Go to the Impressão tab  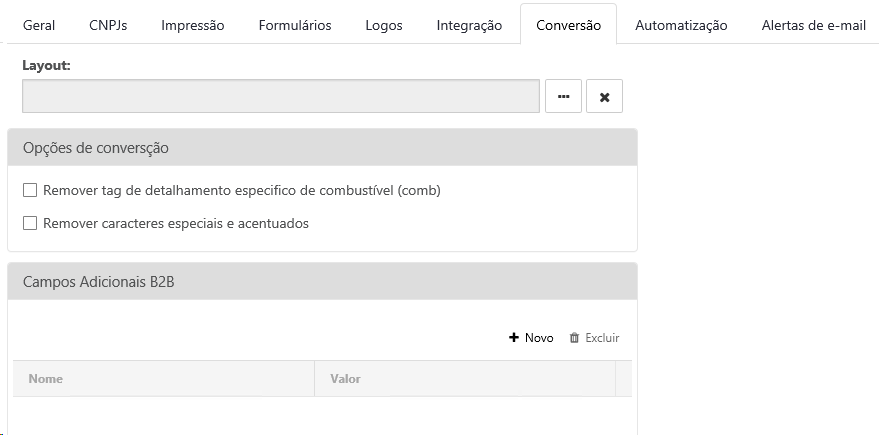click(193, 25)
